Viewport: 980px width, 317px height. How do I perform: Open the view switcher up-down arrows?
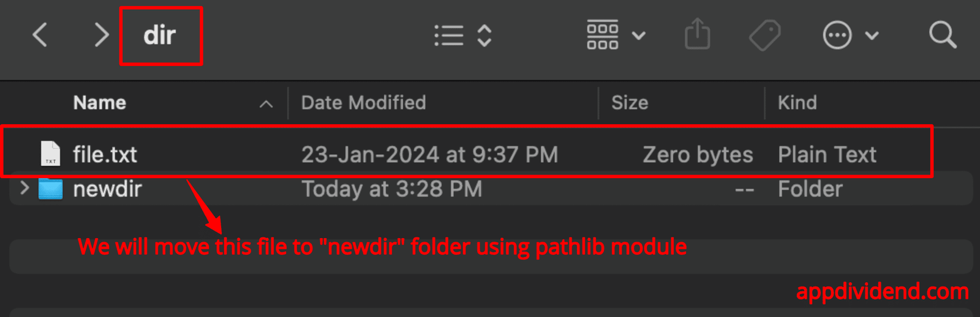click(484, 35)
